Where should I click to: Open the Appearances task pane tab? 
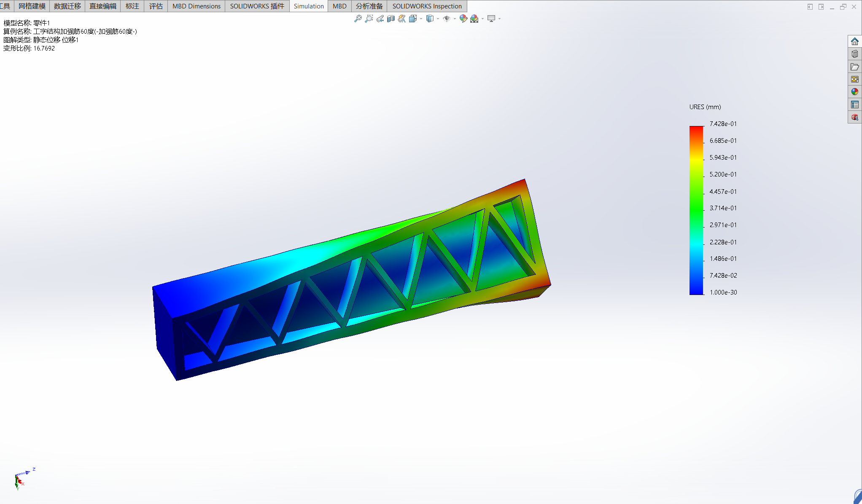[x=855, y=92]
